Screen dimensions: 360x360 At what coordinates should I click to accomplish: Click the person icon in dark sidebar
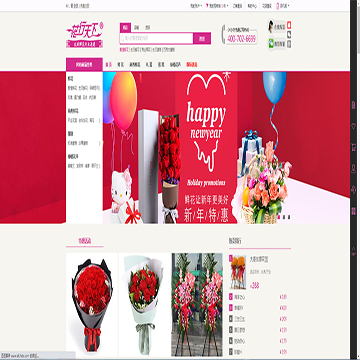pyautogui.click(x=354, y=168)
